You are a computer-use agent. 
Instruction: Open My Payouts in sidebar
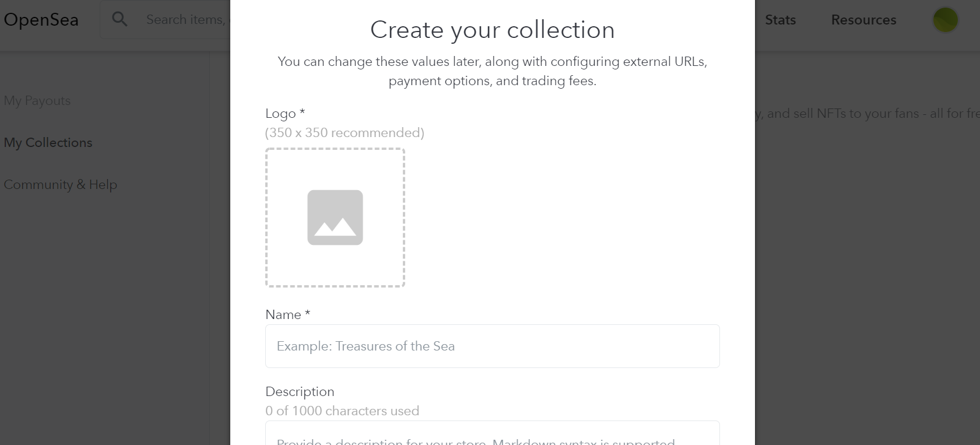[x=37, y=100]
